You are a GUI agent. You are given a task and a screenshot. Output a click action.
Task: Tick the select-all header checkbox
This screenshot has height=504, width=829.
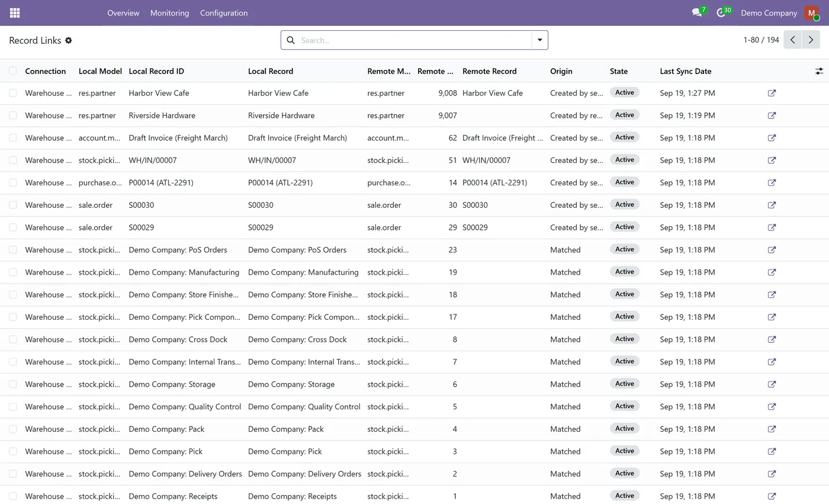(x=13, y=71)
